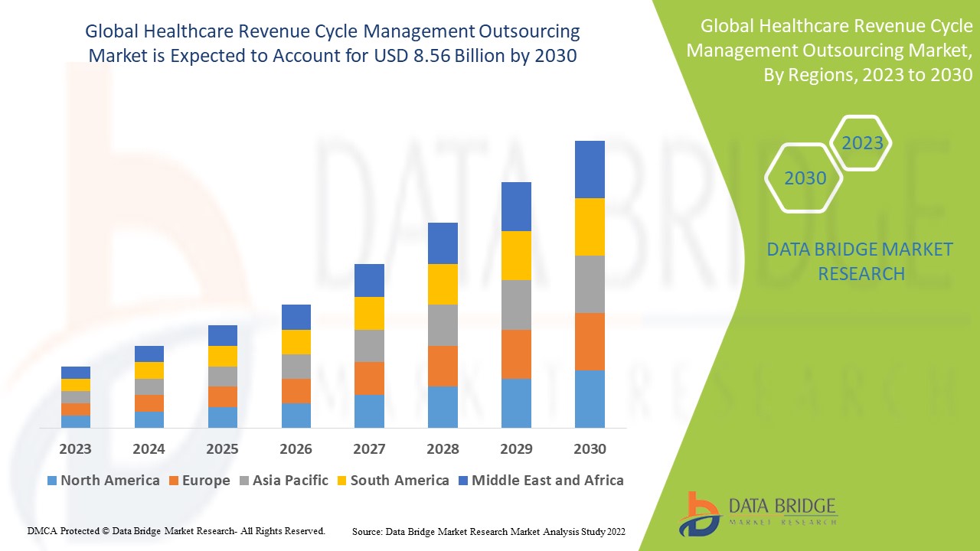Click the Asia Pacific legend swatch
Image resolution: width=980 pixels, height=551 pixels.
(x=244, y=481)
